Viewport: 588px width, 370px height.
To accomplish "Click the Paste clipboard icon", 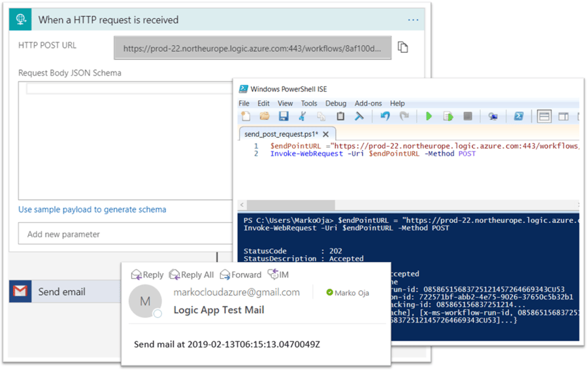I will (x=340, y=116).
